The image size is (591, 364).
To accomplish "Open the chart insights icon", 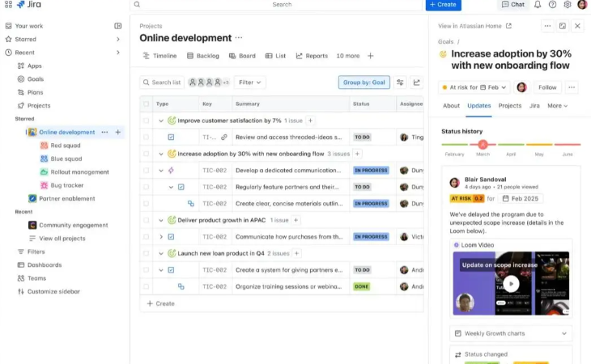I will (417, 83).
